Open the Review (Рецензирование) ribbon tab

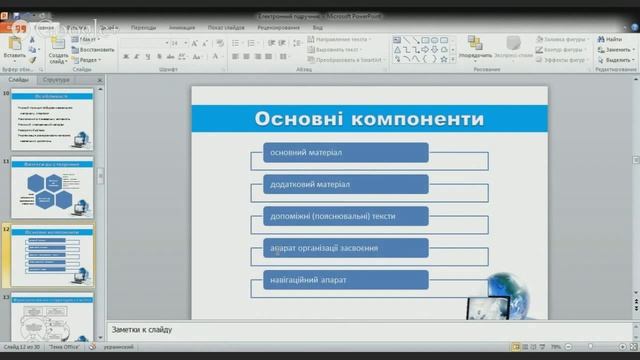pyautogui.click(x=279, y=28)
